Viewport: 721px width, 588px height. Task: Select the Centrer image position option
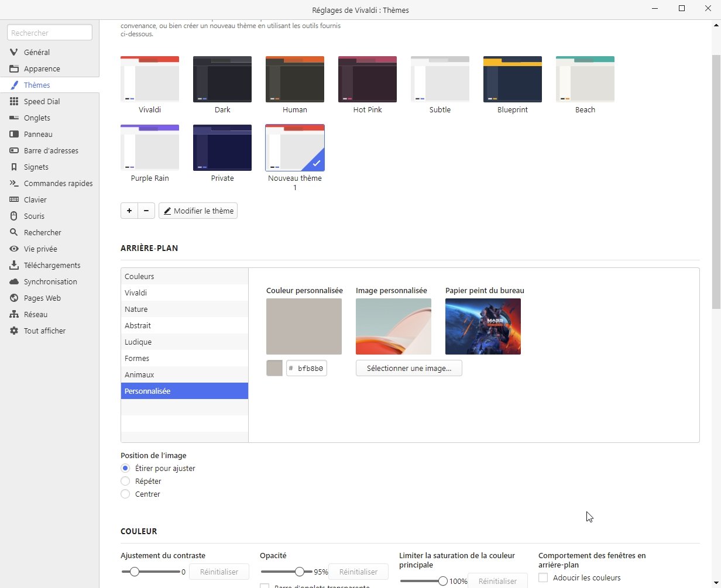point(125,494)
